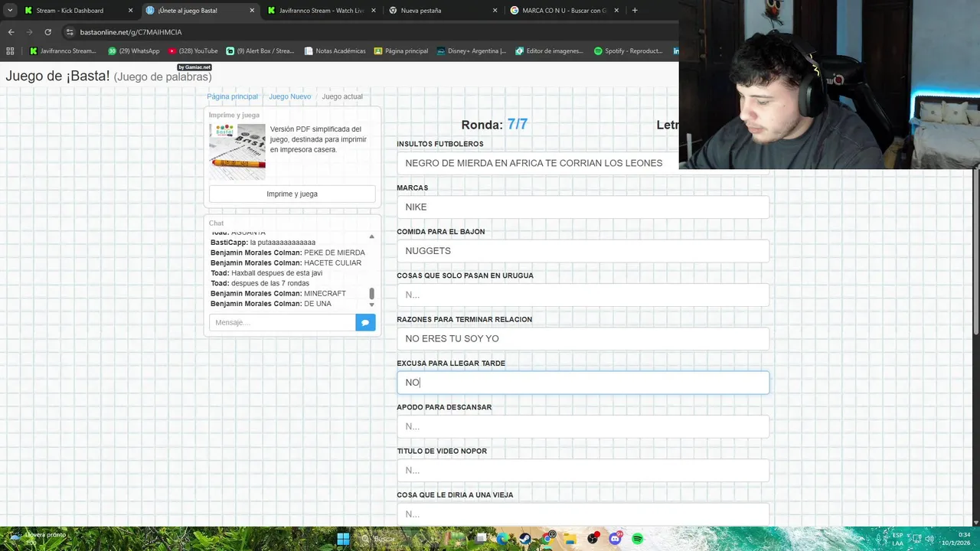Click the APODO PARA DESCANSAR field

(x=583, y=426)
